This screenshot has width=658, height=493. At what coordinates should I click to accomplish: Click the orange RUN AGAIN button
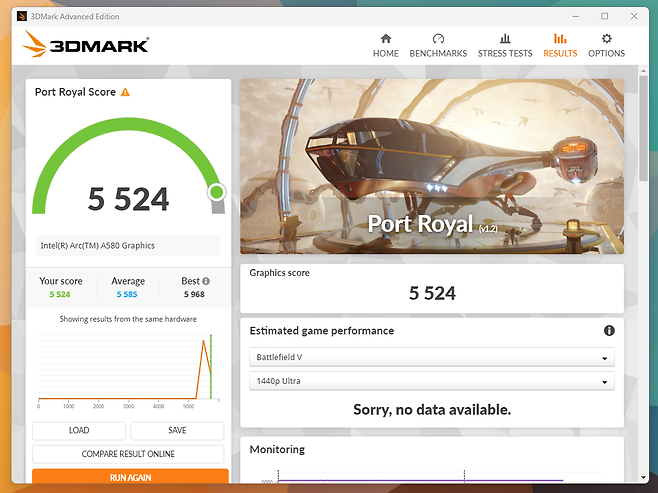coord(130,477)
